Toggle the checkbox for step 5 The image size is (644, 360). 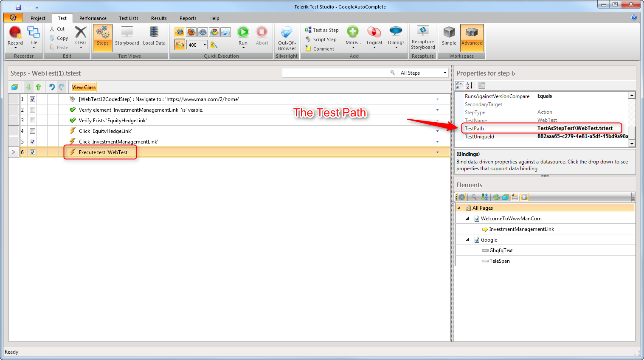[32, 142]
